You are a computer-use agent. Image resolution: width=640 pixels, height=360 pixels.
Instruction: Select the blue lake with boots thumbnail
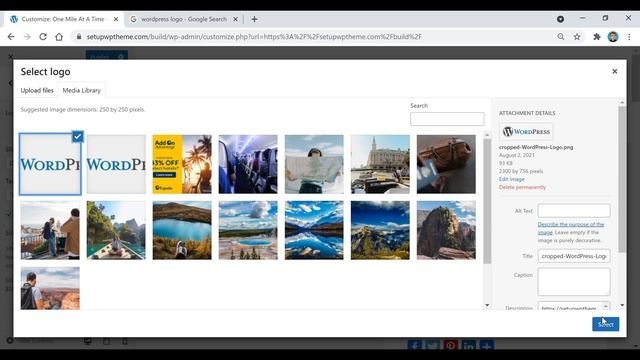tap(182, 230)
